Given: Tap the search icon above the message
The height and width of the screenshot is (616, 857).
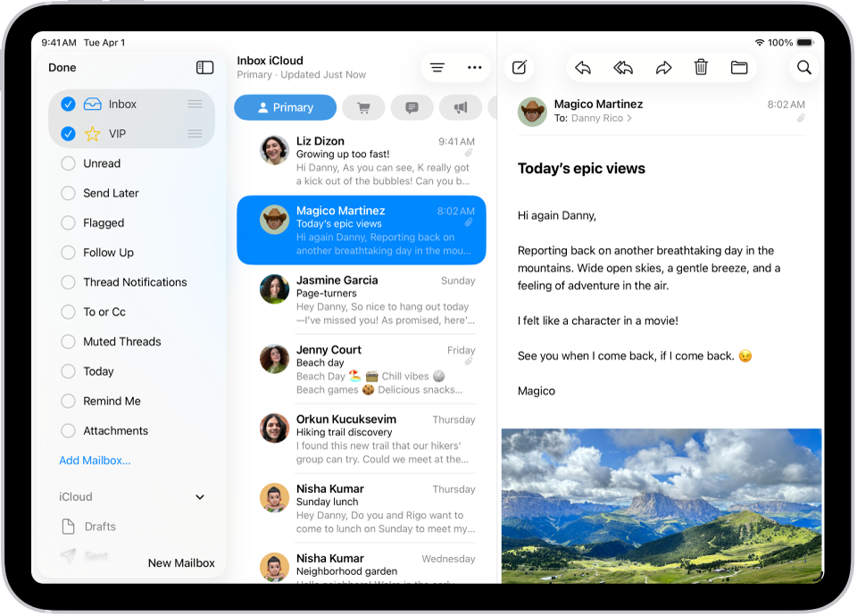Looking at the screenshot, I should coord(803,67).
